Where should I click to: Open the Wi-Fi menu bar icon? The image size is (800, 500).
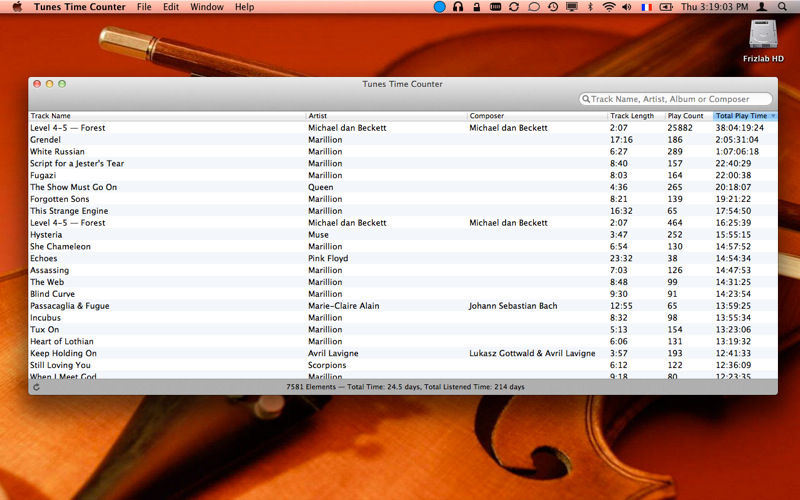click(x=608, y=7)
